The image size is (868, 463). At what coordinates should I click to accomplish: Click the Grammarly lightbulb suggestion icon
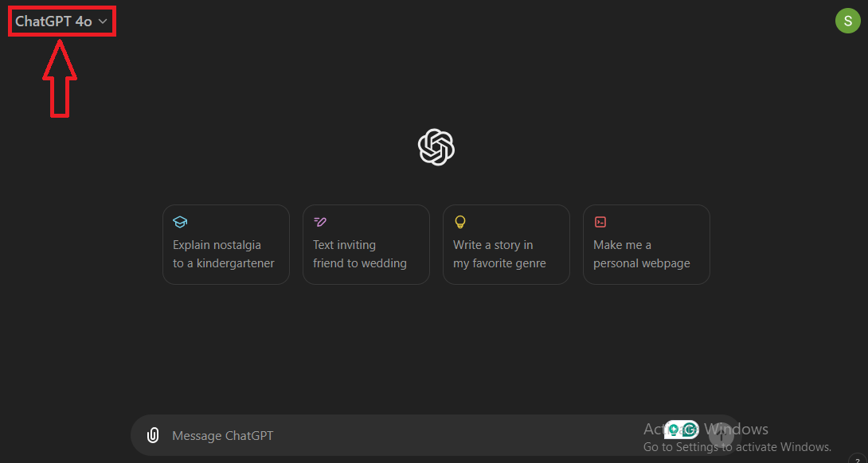(x=673, y=430)
